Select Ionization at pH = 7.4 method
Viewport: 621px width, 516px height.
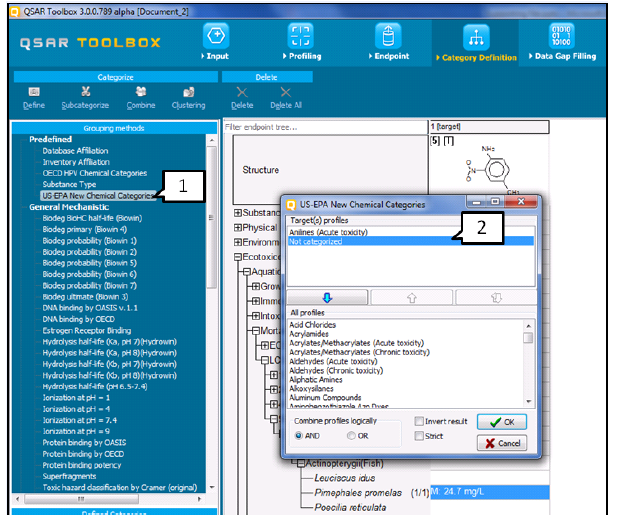(80, 420)
